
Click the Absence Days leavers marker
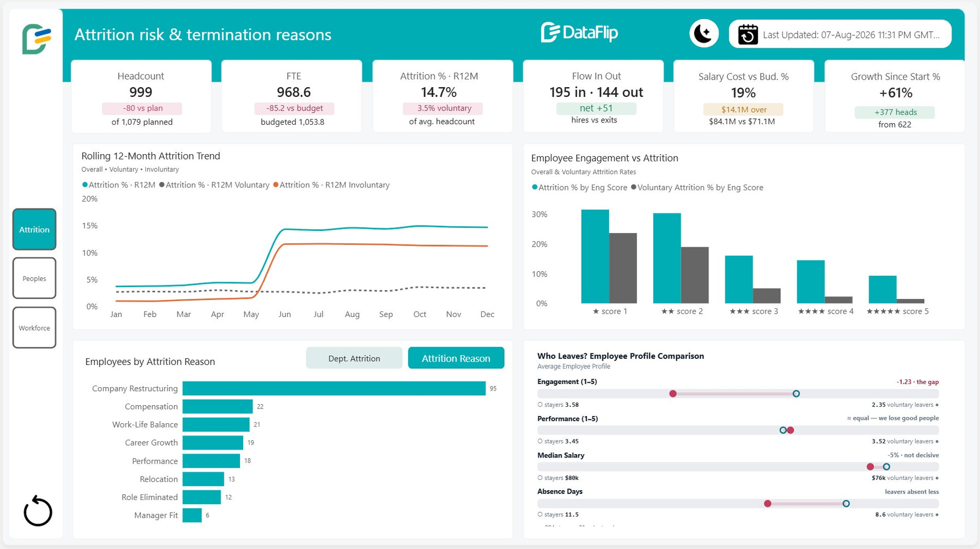pyautogui.click(x=767, y=503)
